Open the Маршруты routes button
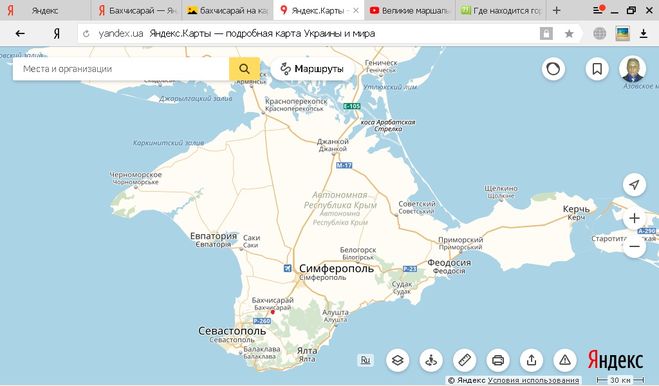Image resolution: width=659 pixels, height=386 pixels. tap(312, 69)
